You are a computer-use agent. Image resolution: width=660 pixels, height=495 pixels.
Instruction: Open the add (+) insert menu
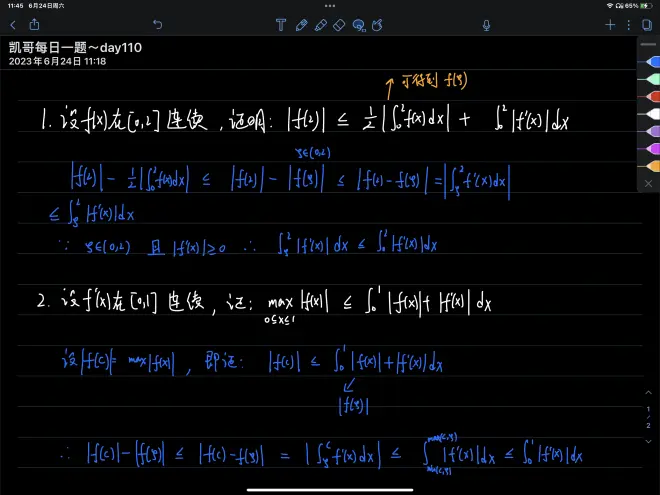pos(610,24)
